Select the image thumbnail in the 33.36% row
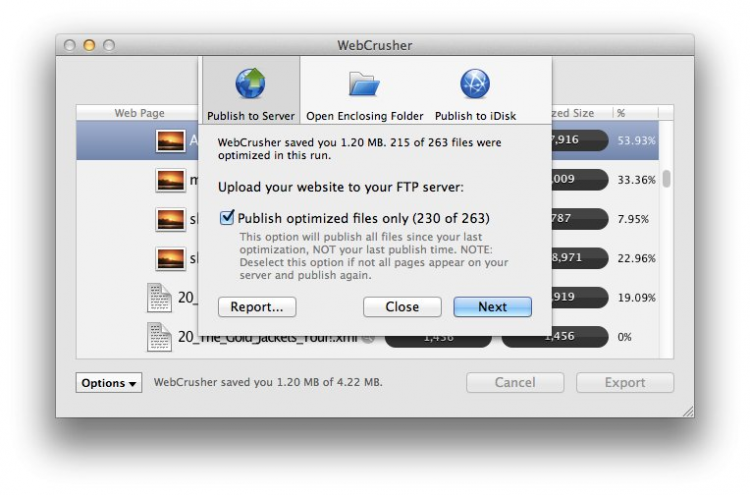Screen dimensions: 750x495 pos(170,180)
